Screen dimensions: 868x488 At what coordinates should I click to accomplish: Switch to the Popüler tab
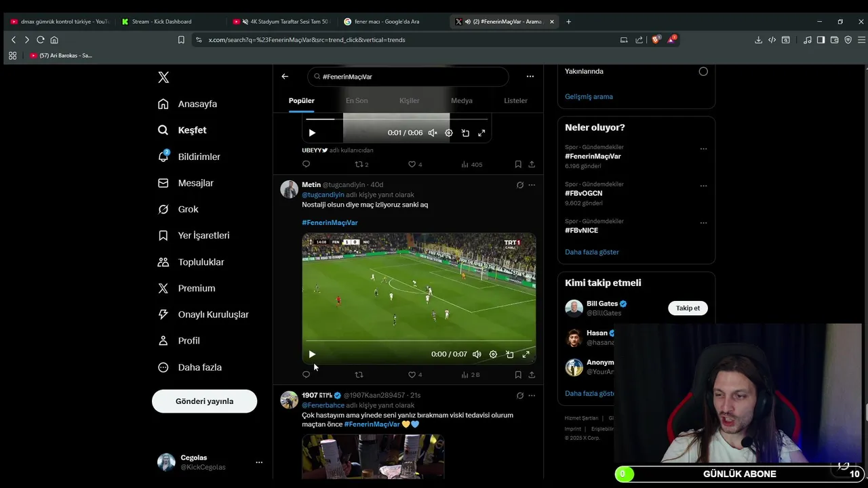[302, 100]
